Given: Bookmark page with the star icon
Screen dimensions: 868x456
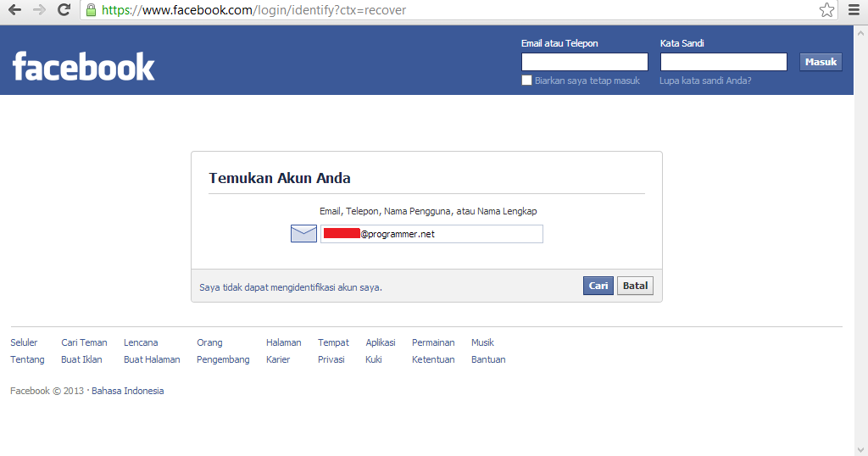Looking at the screenshot, I should (826, 10).
